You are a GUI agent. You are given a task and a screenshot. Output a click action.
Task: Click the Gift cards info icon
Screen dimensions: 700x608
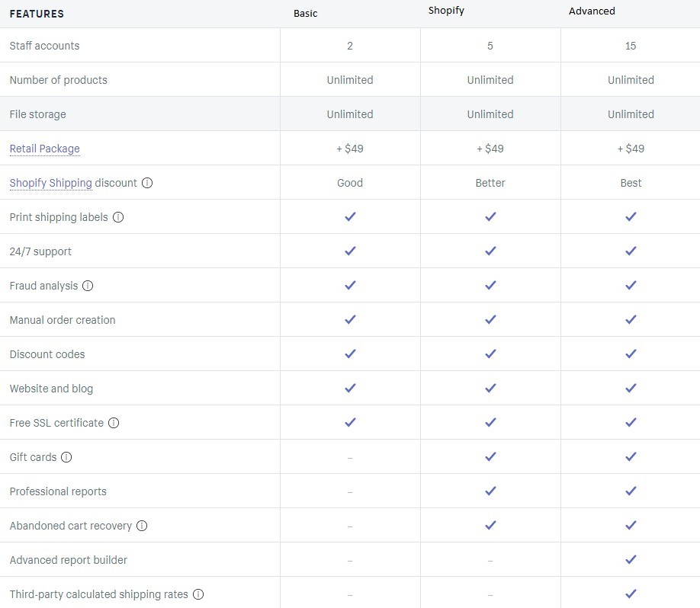pos(66,457)
